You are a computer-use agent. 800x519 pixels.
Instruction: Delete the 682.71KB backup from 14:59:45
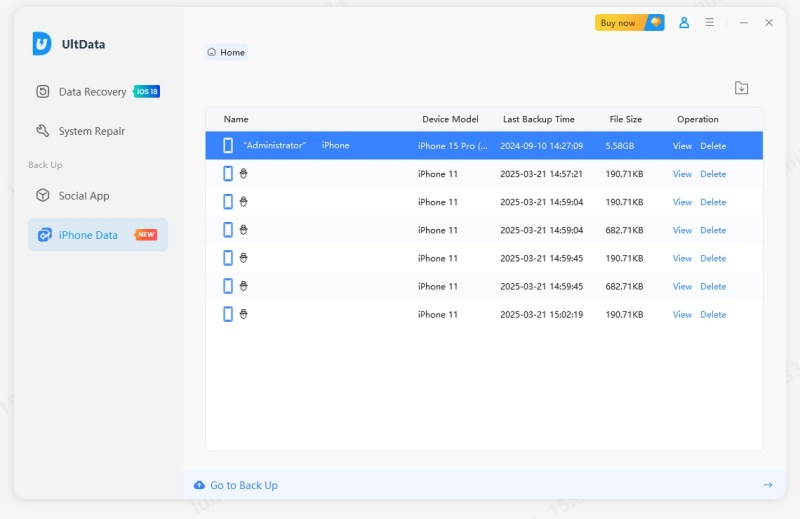coord(713,286)
